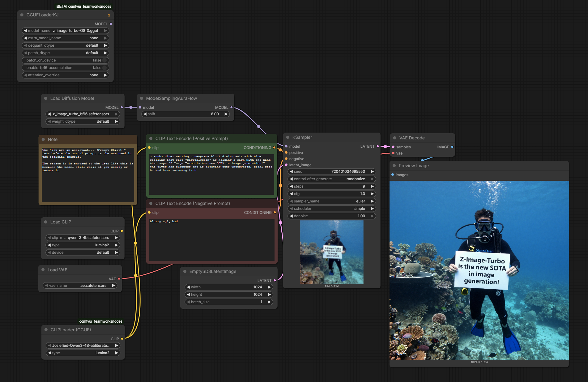Open the weight_dtype dropdown in Load Diffusion Model

[x=83, y=121]
